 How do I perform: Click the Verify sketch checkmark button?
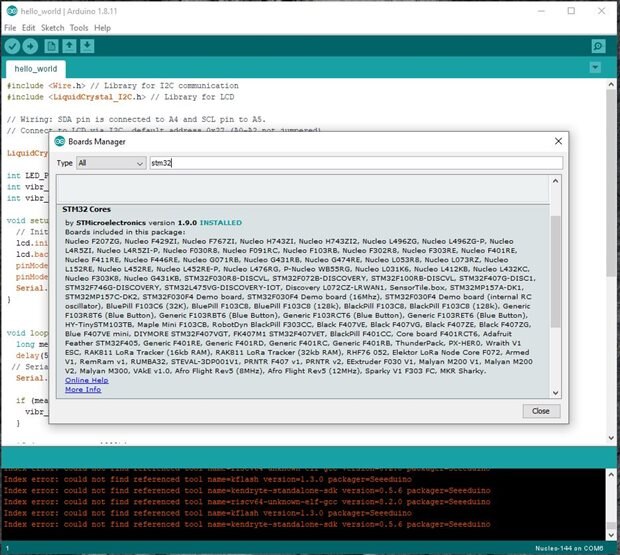(x=14, y=46)
